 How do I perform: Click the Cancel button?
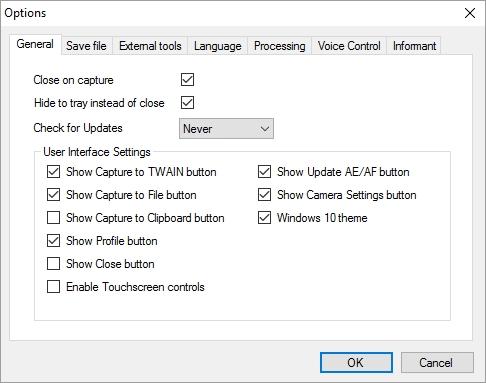click(437, 362)
